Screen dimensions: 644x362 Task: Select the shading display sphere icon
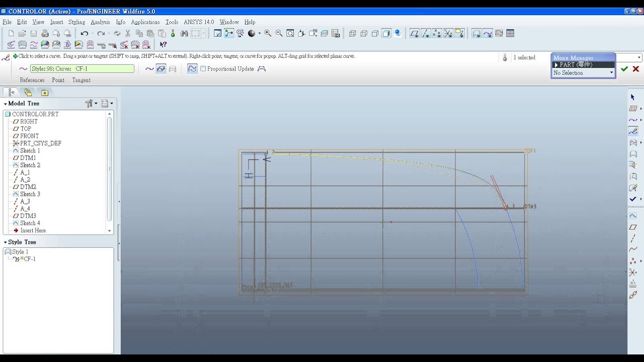pyautogui.click(x=252, y=33)
